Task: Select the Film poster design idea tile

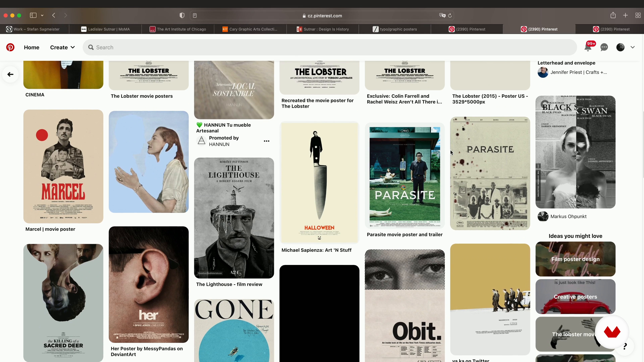Action: pos(576,259)
